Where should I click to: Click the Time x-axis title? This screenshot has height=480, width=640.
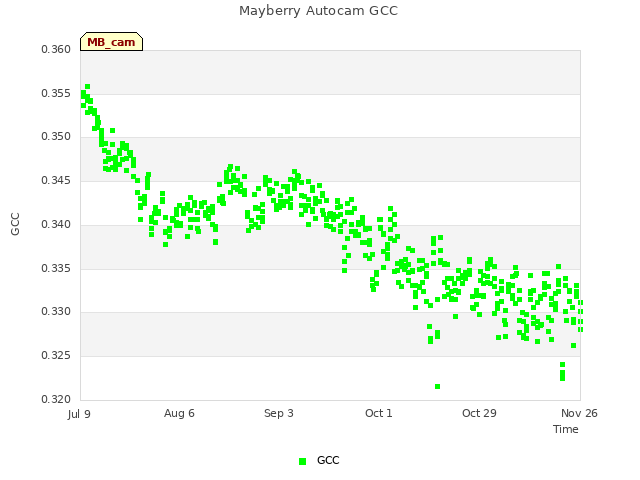pos(566,429)
